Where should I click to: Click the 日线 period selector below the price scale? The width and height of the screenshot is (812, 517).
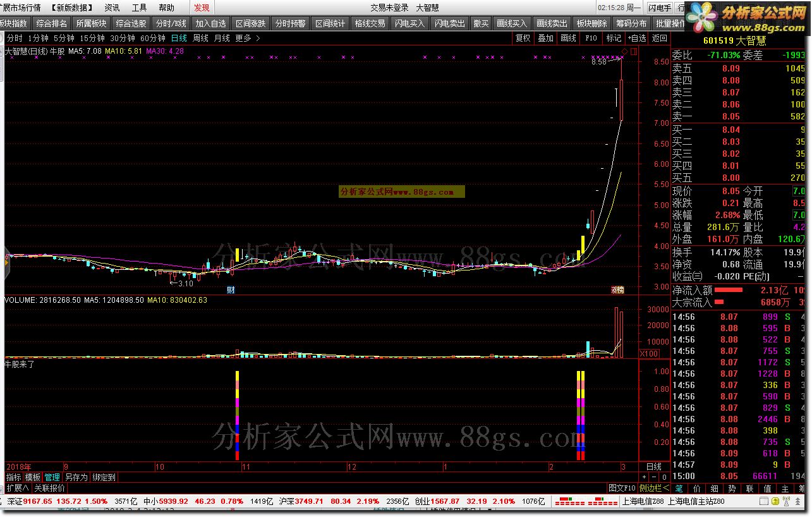tap(654, 466)
